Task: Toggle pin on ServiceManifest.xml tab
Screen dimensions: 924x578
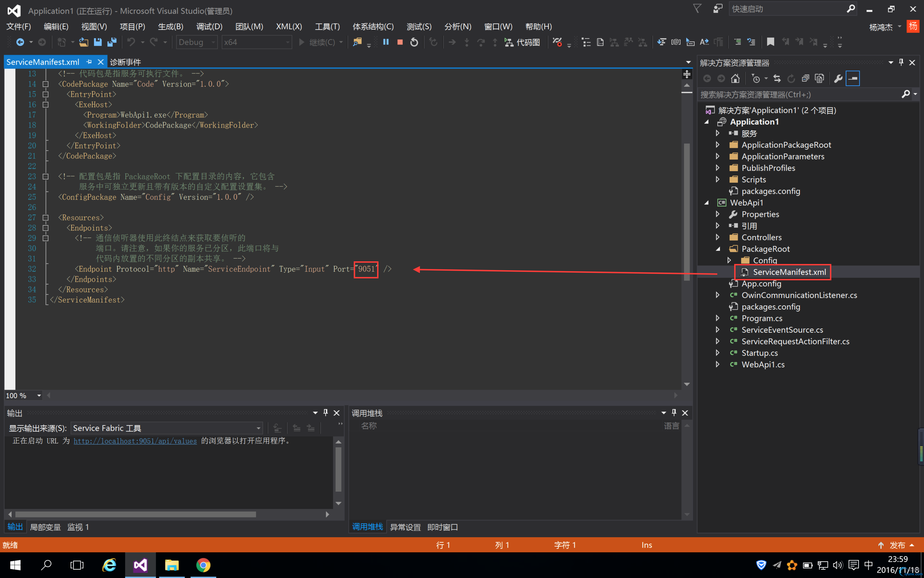Action: 89,62
